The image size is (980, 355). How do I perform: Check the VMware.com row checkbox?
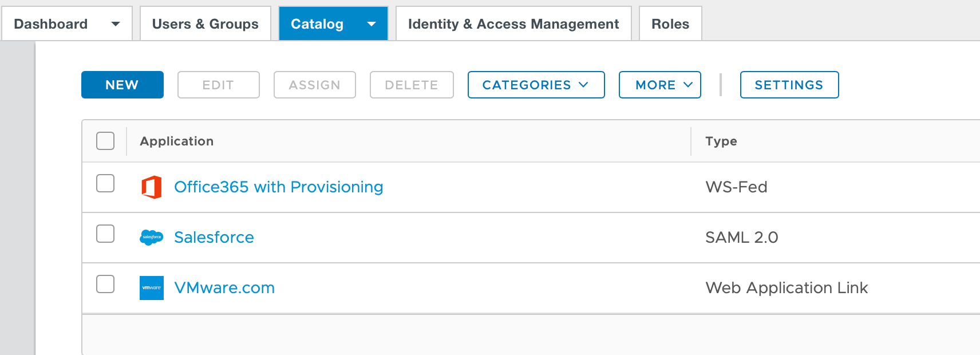[x=105, y=285]
